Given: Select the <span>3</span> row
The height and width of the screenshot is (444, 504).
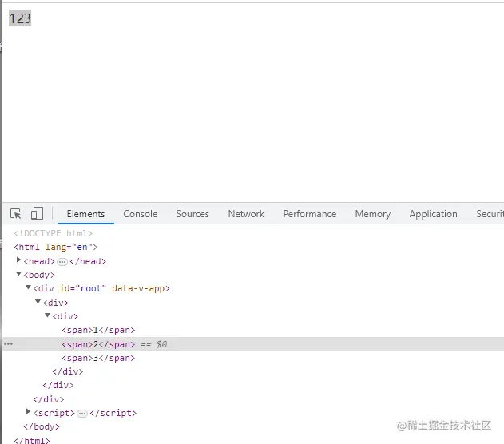Looking at the screenshot, I should pos(98,358).
